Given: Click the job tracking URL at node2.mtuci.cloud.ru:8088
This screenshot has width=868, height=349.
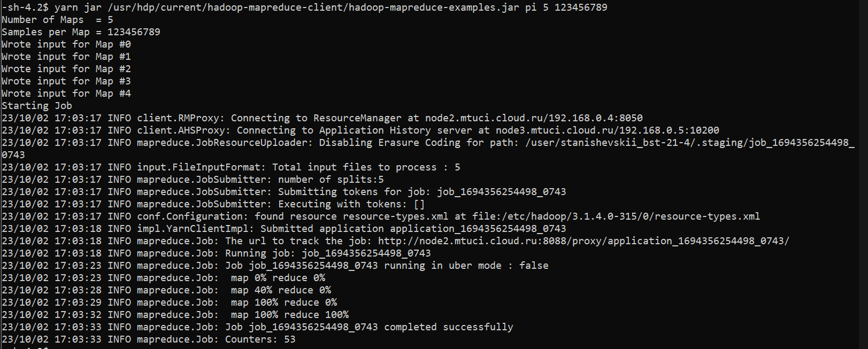Looking at the screenshot, I should 583,241.
